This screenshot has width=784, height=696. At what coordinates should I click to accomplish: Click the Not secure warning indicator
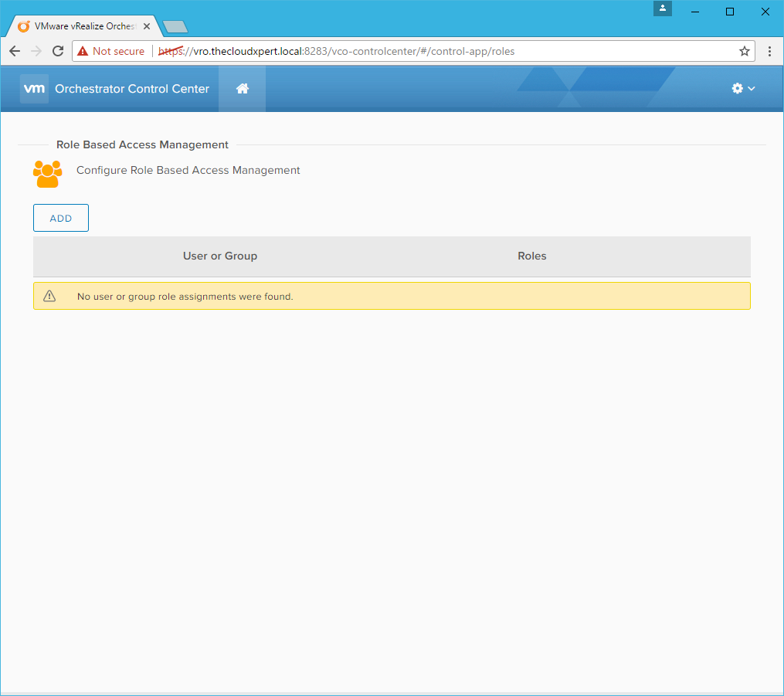111,51
